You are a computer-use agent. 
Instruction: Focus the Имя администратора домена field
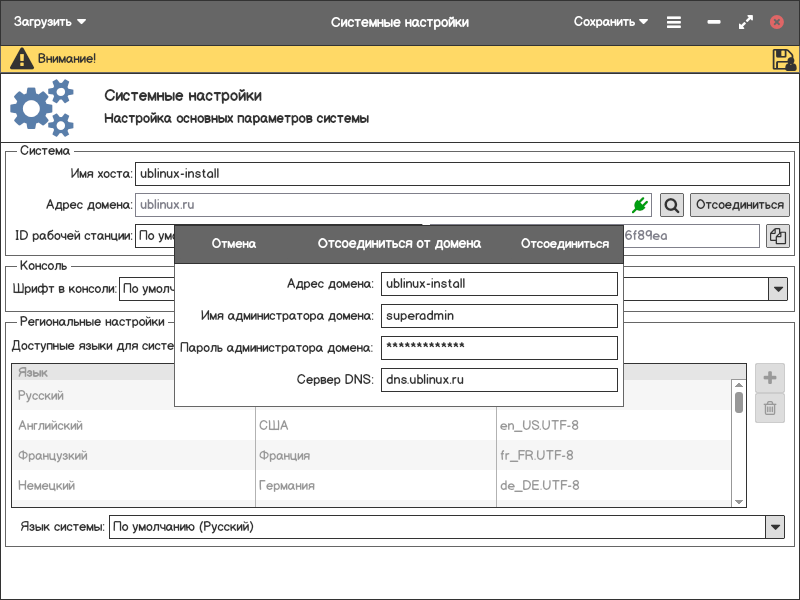click(498, 316)
